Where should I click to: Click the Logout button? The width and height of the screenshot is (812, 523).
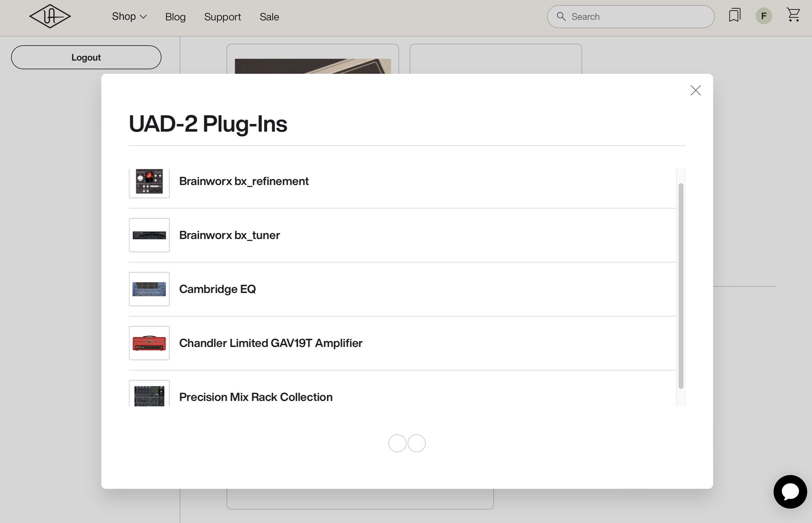point(86,57)
